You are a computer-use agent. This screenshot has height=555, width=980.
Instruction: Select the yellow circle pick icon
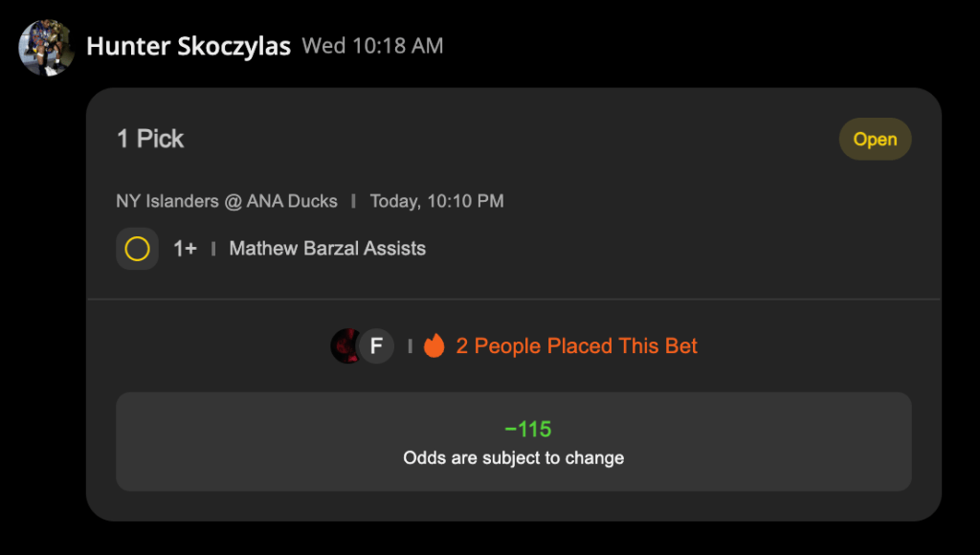[x=137, y=249]
